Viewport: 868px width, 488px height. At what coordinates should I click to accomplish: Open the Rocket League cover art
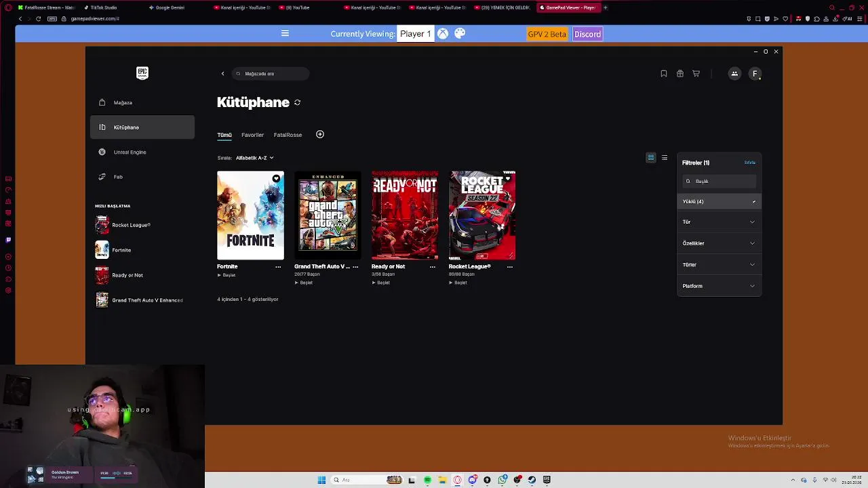pos(482,216)
